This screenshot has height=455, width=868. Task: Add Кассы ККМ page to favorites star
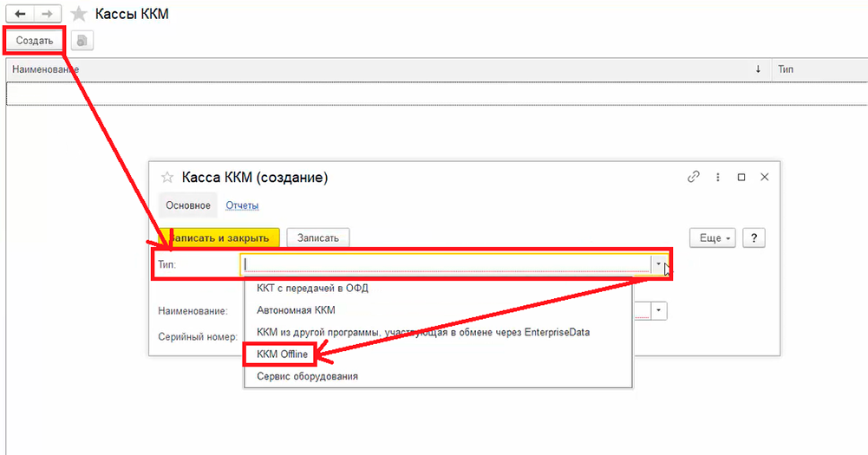pos(79,14)
